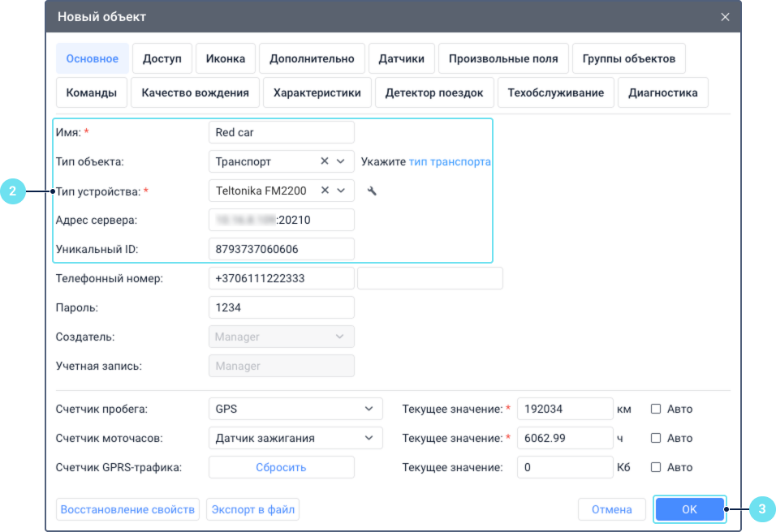776x532 pixels.
Task: Click the Отмена button
Action: [611, 509]
